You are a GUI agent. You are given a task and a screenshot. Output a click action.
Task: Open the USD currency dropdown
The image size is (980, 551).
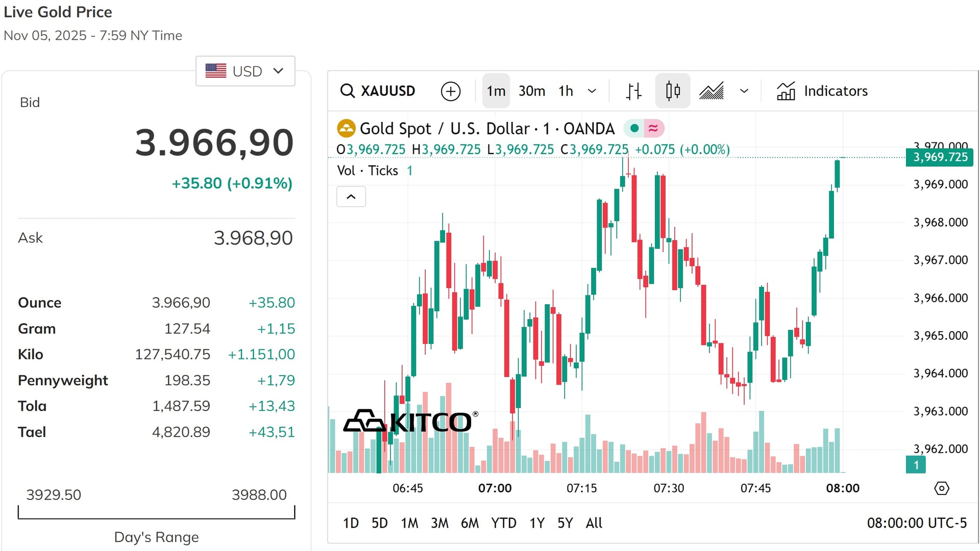click(x=246, y=71)
